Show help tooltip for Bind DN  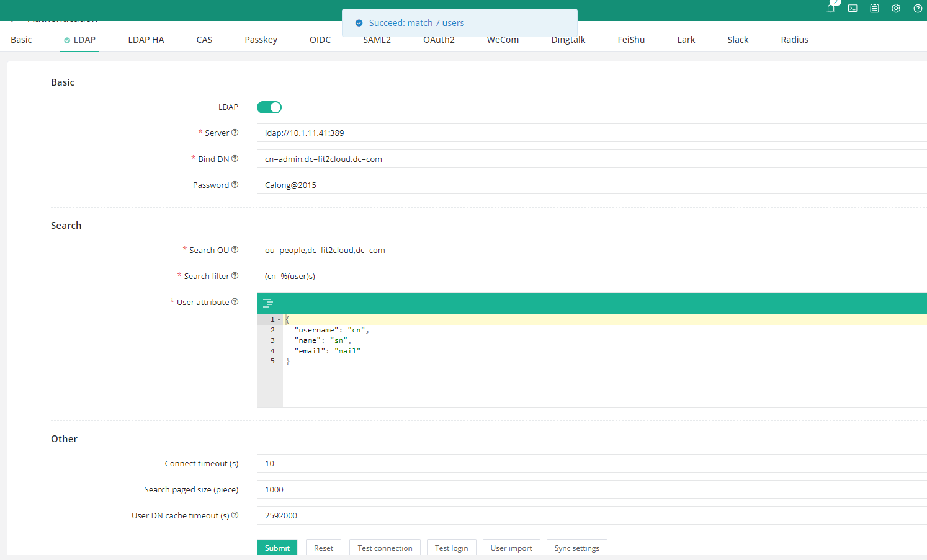click(235, 158)
